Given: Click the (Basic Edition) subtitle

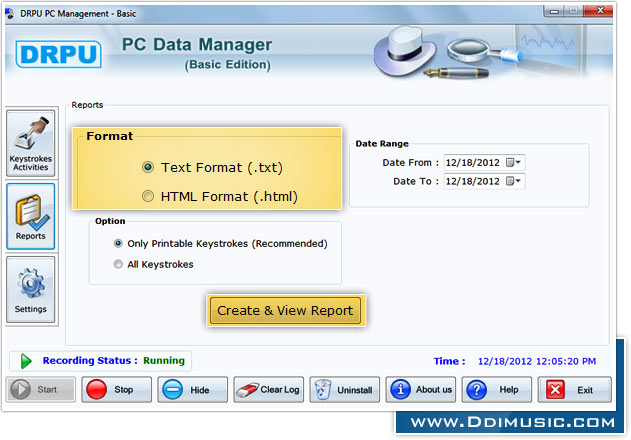Looking at the screenshot, I should point(228,64).
